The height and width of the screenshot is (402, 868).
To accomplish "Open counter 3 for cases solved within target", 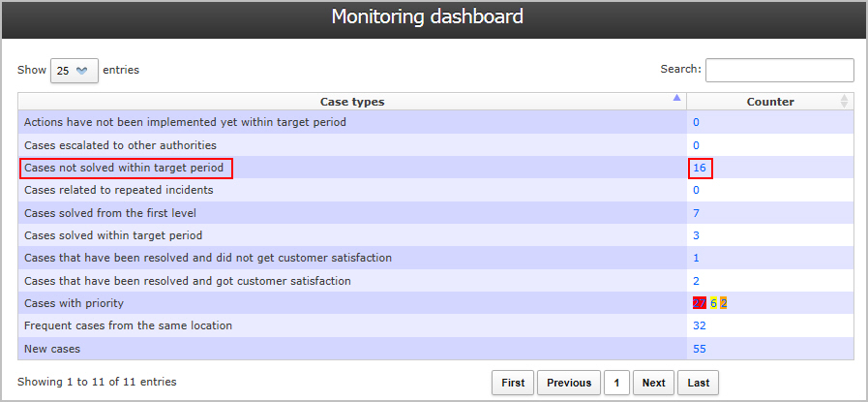I will pyautogui.click(x=696, y=235).
